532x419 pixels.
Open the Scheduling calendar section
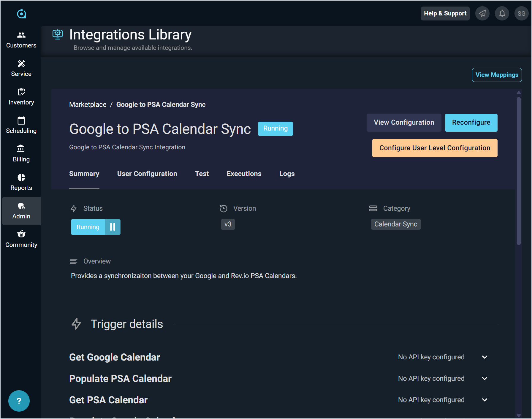[21, 125]
